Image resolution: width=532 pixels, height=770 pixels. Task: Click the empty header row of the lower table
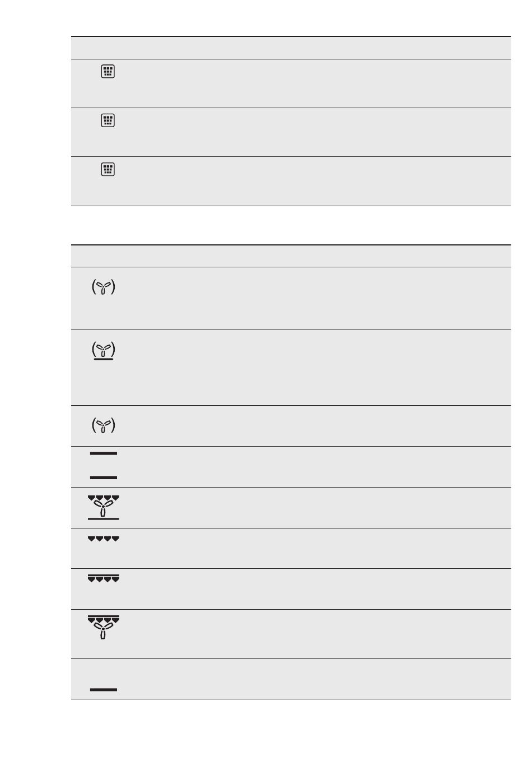click(291, 256)
